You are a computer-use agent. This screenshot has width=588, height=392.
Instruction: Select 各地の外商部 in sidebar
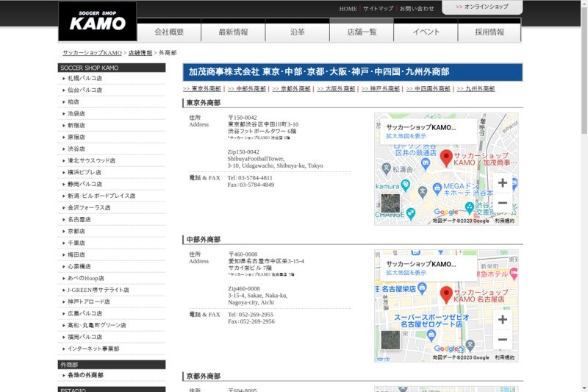click(85, 375)
